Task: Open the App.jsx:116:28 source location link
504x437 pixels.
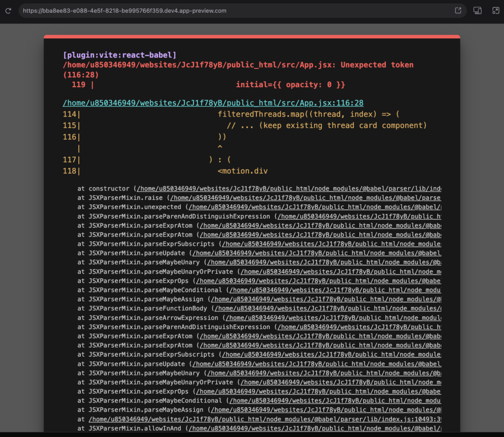Action: coord(214,103)
